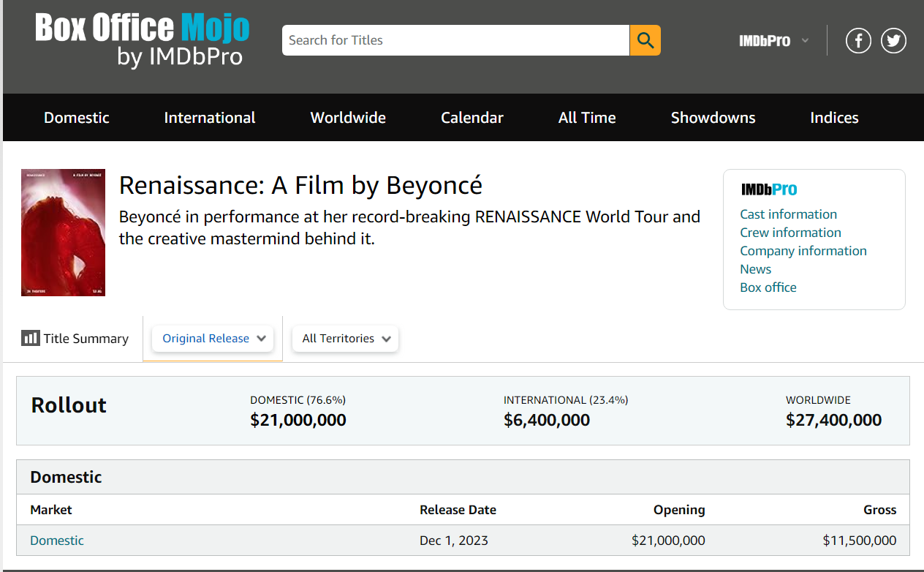Image resolution: width=924 pixels, height=572 pixels.
Task: Open the Company information link
Action: (803, 251)
